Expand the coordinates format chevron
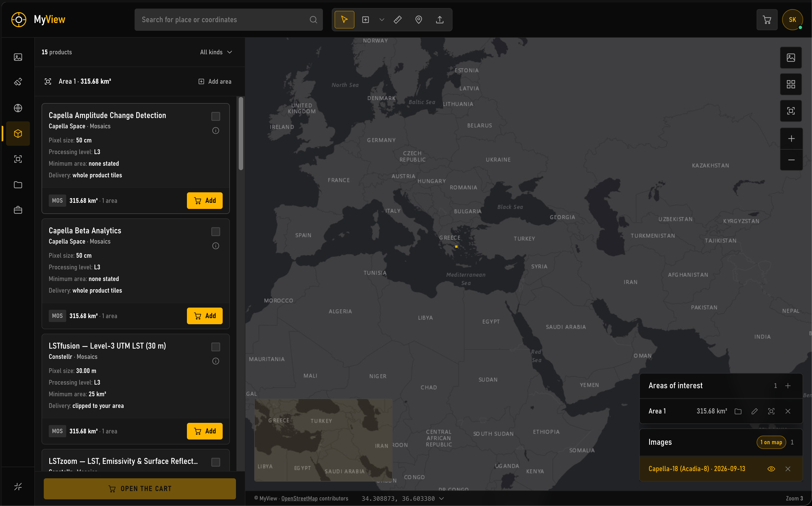The image size is (812, 506). coord(441,498)
